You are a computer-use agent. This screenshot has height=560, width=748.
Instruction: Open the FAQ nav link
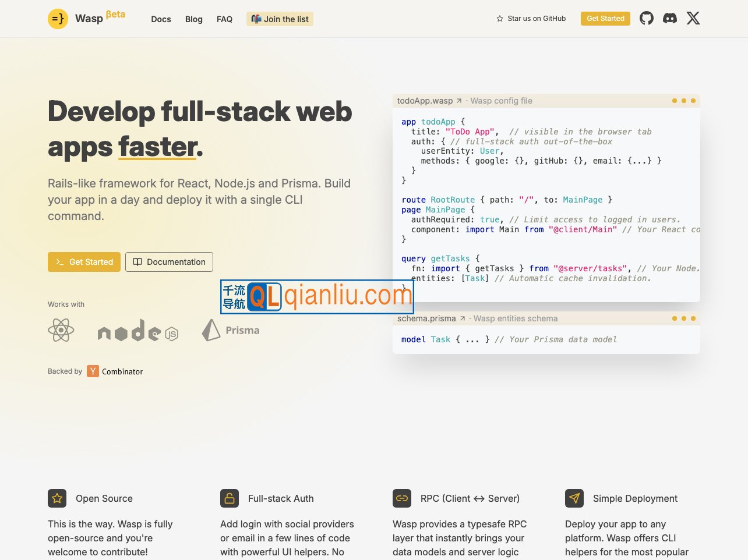coord(224,19)
